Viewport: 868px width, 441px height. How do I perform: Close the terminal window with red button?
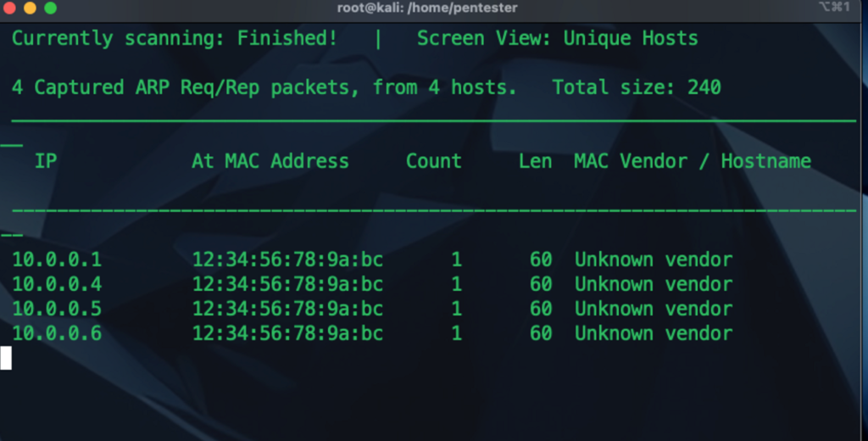[9, 8]
